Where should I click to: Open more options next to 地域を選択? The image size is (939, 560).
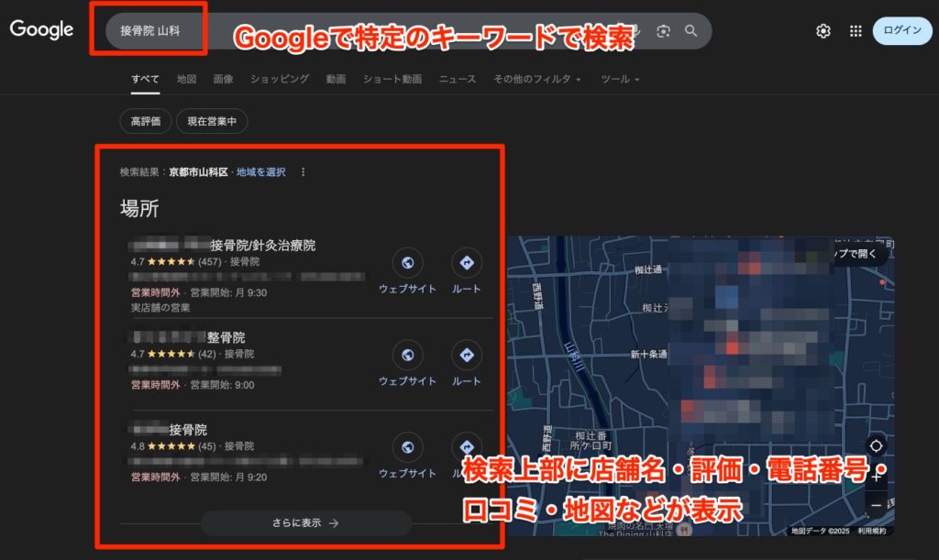304,171
